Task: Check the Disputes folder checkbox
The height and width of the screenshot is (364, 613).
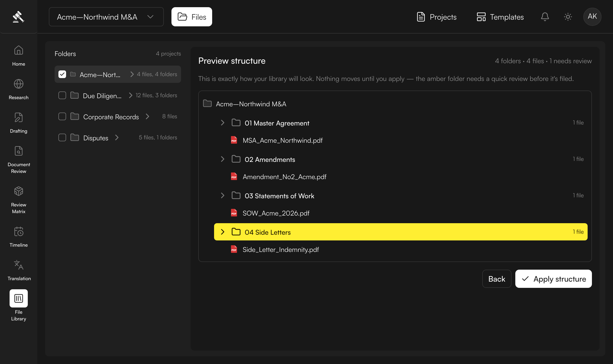Action: 62,137
